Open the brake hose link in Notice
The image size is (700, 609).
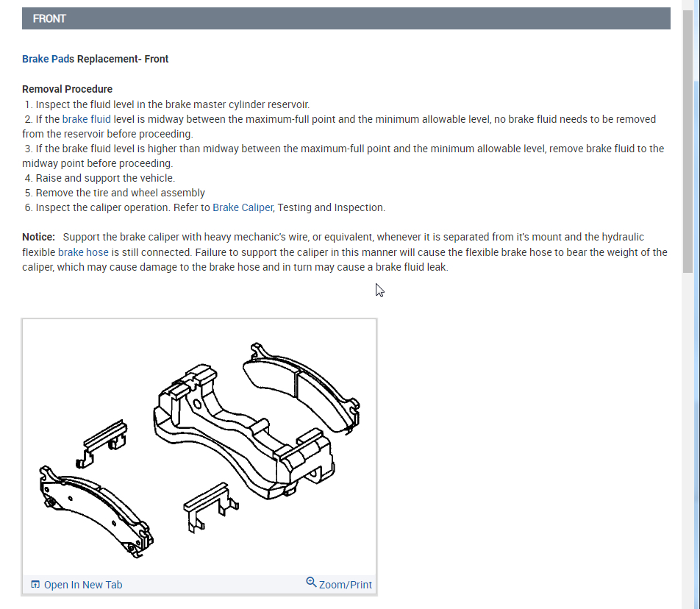pos(84,252)
